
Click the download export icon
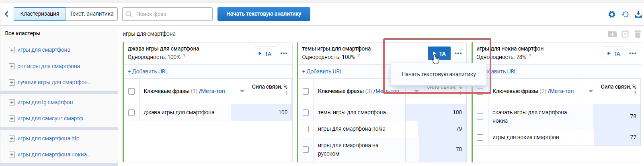[x=638, y=14]
